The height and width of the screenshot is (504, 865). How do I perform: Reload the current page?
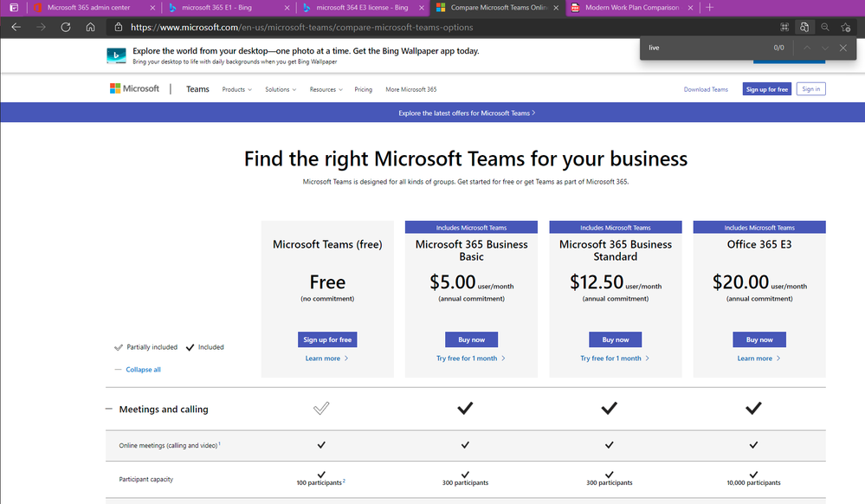click(66, 27)
